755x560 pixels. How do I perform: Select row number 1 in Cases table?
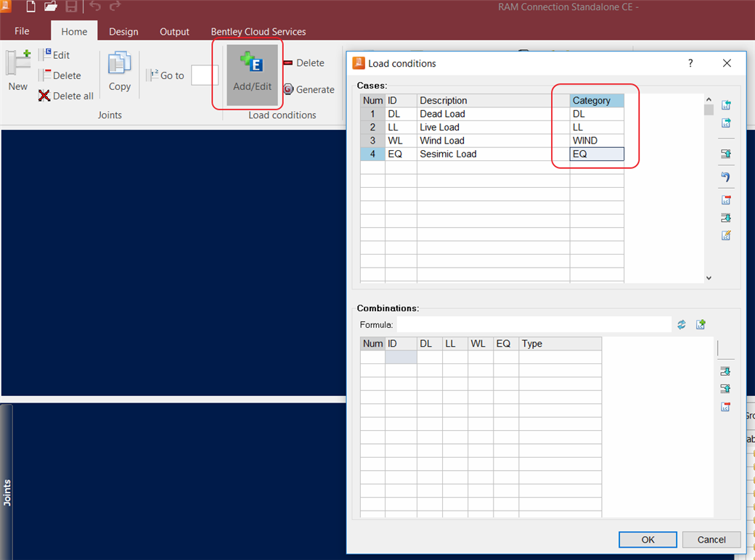click(x=372, y=114)
